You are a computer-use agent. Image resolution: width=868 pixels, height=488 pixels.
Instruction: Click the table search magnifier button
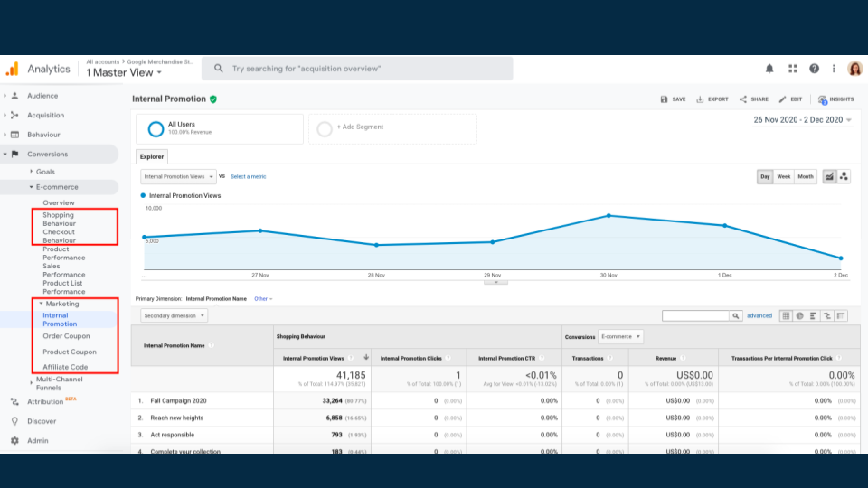pyautogui.click(x=736, y=316)
